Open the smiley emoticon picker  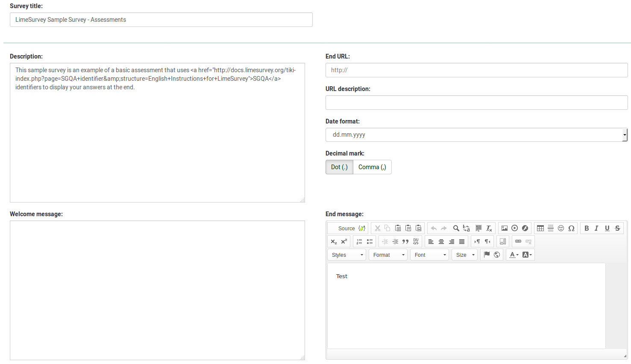pyautogui.click(x=561, y=228)
